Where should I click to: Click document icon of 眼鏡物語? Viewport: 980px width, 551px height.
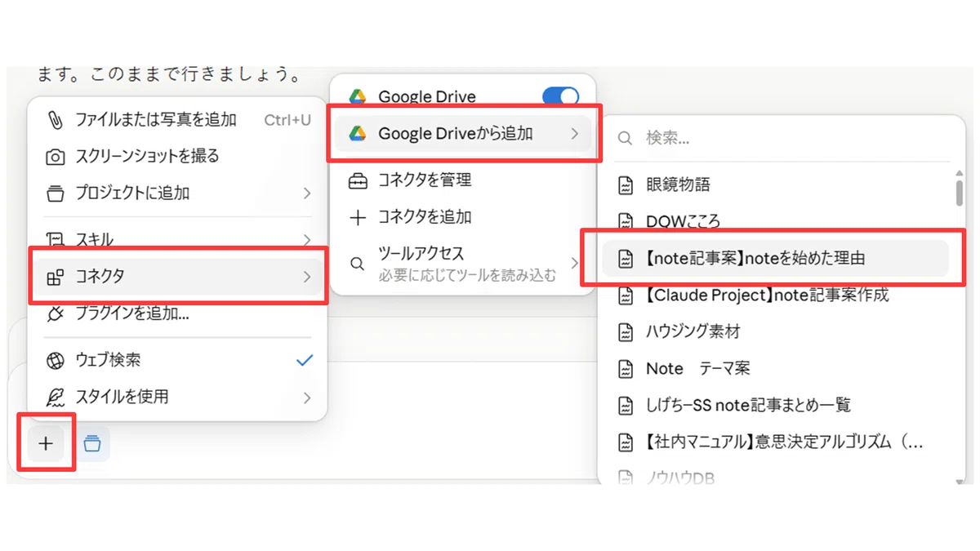(626, 185)
